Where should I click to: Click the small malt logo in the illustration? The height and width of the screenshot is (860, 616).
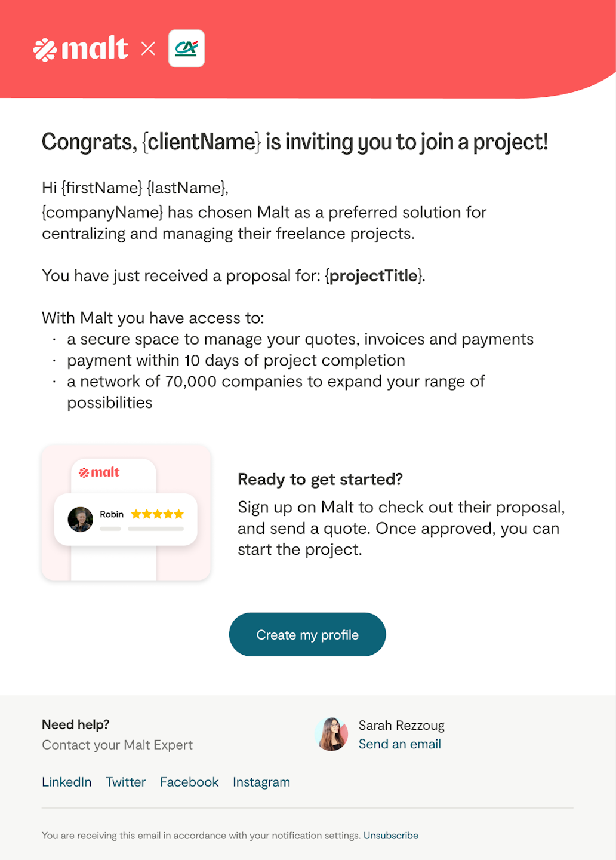point(100,472)
